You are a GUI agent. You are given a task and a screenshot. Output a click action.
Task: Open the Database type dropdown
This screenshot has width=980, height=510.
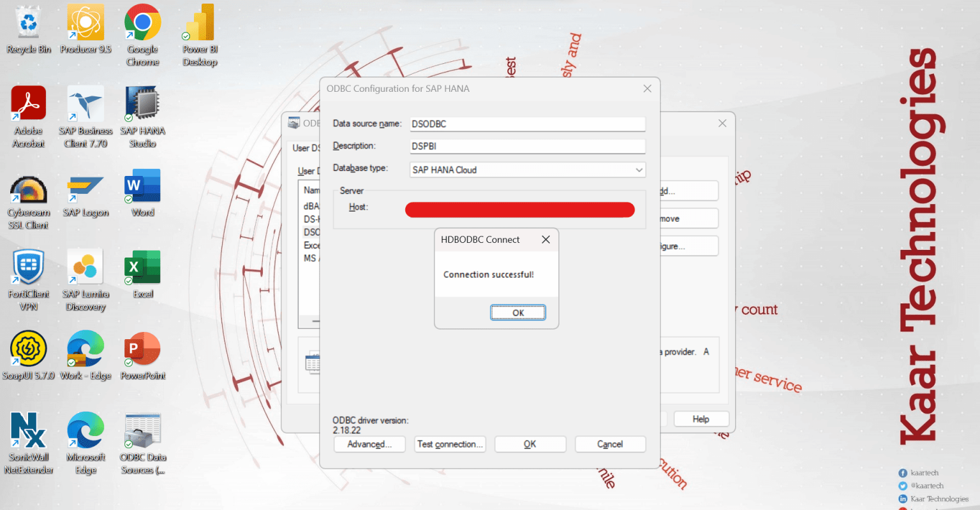[x=638, y=170]
